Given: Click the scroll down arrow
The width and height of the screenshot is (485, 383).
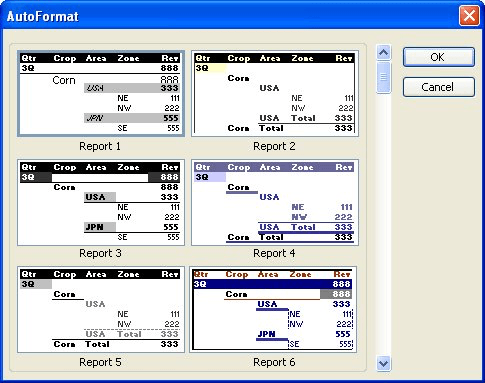Looking at the screenshot, I should pos(383,363).
